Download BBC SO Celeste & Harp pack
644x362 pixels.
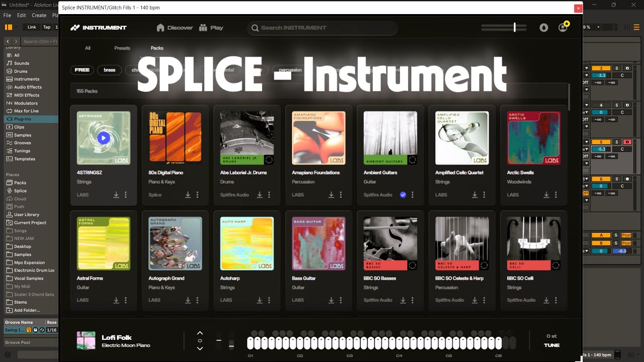pyautogui.click(x=474, y=300)
